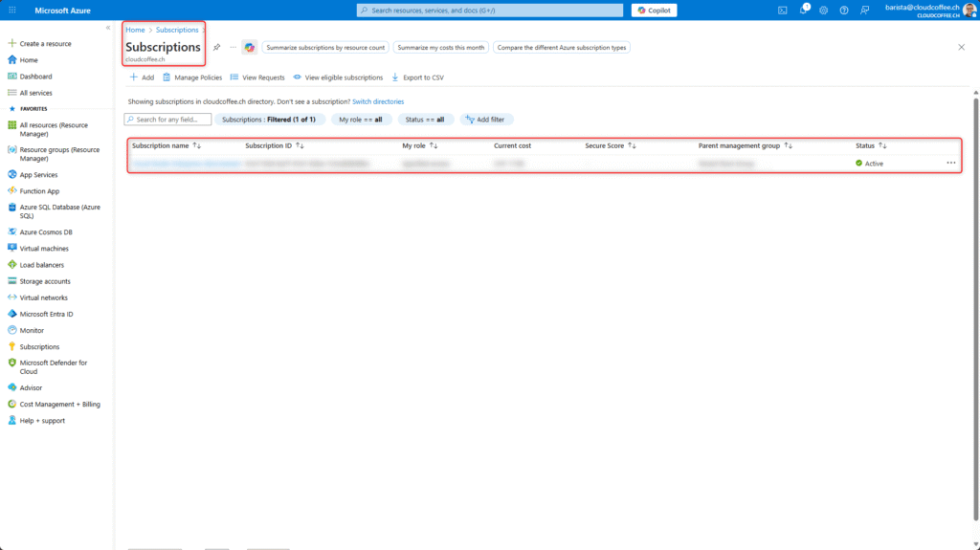Open Storage accounts in sidebar
Image resolution: width=980 pixels, height=550 pixels.
tap(38, 281)
